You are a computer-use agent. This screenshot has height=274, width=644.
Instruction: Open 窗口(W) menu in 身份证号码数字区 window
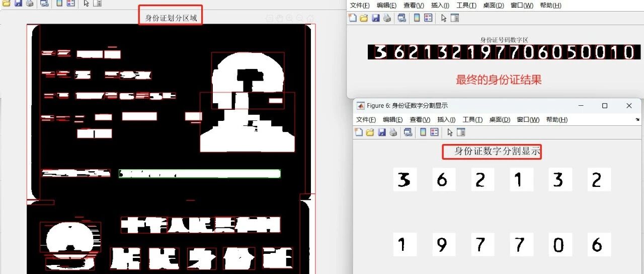522,6
